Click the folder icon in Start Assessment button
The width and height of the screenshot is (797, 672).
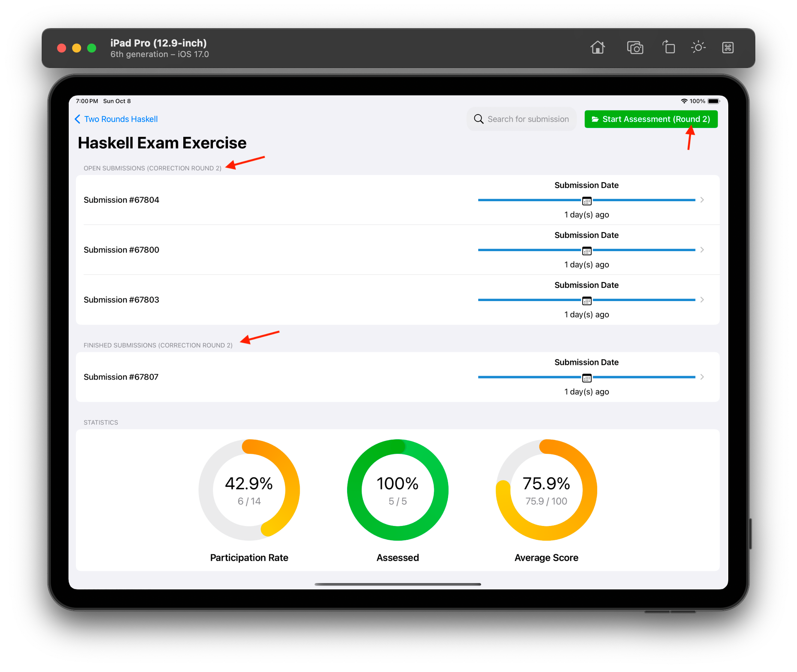coord(595,119)
